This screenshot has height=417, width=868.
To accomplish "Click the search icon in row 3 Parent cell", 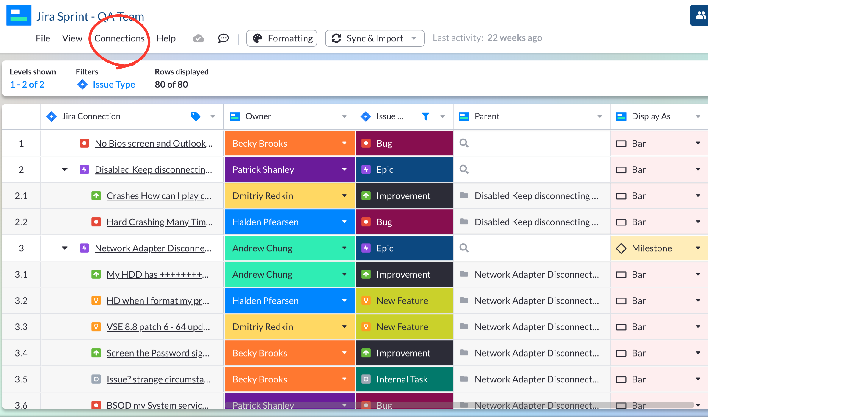I will coord(464,248).
